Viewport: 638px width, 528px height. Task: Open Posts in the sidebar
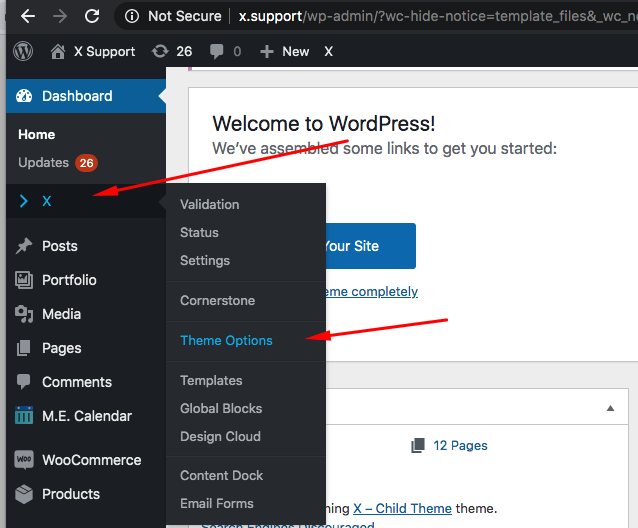(x=60, y=246)
